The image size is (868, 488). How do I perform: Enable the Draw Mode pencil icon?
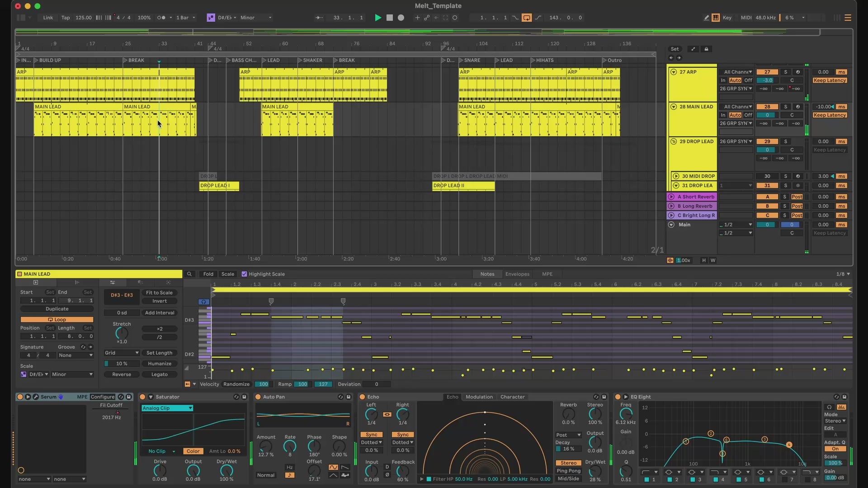click(x=706, y=18)
